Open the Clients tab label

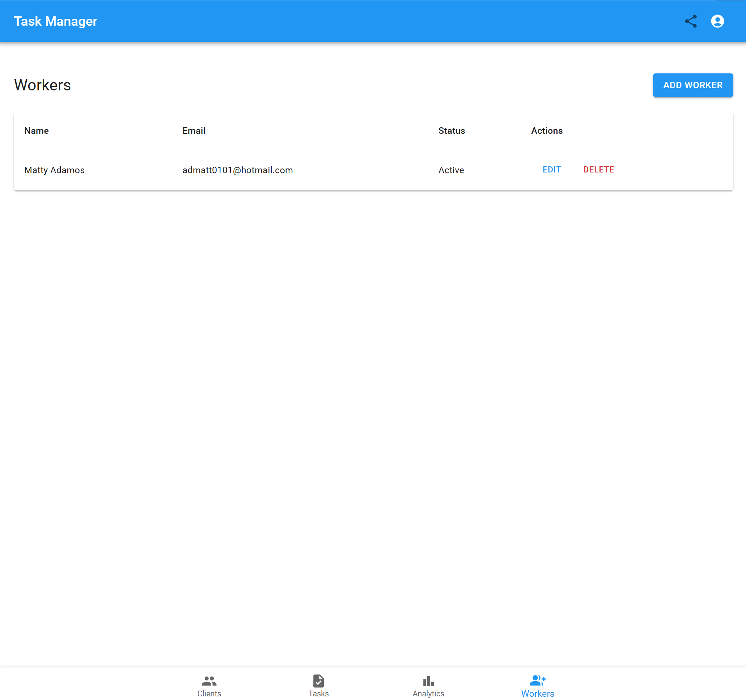209,693
